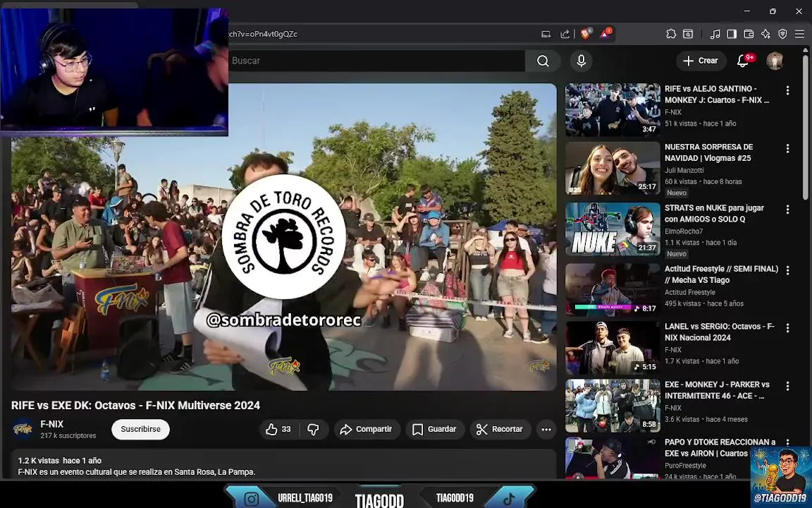812x508 pixels.
Task: Open NUESTRA SORPRESA DE NAVIDAD video title
Action: tap(709, 152)
